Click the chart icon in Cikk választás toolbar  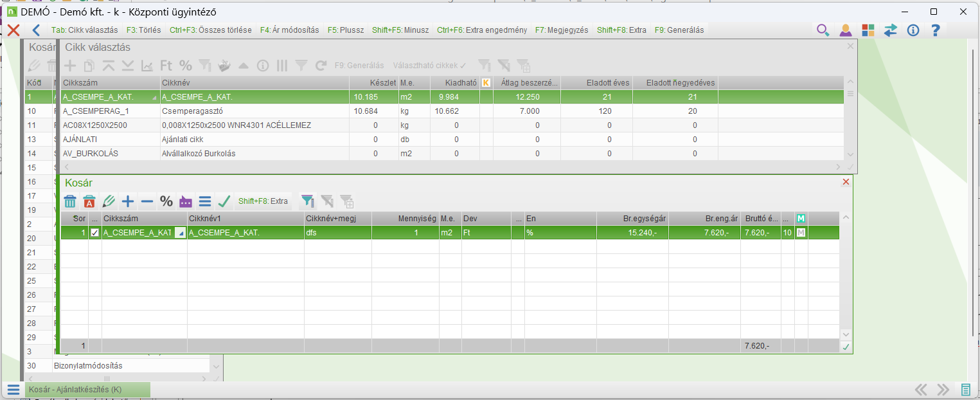(147, 66)
